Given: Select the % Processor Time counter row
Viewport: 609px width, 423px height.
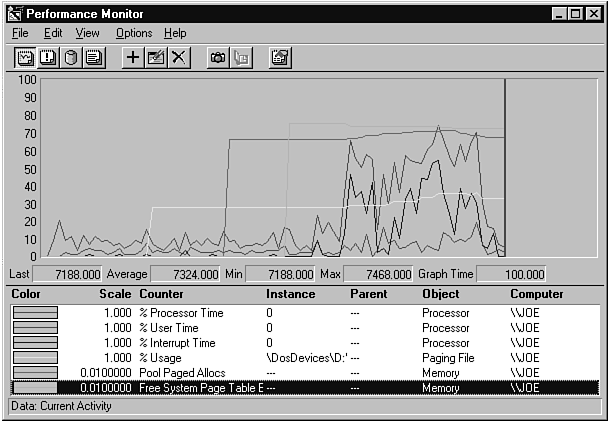Looking at the screenshot, I should click(300, 313).
